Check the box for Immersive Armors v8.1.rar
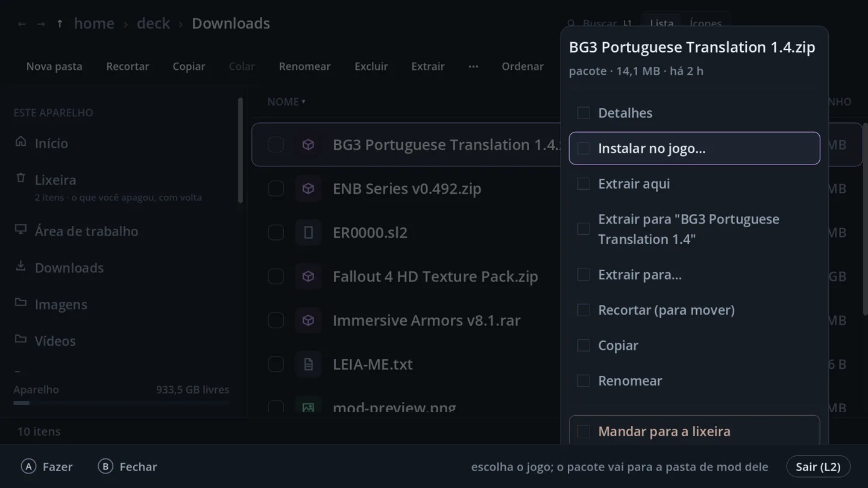Image resolution: width=868 pixels, height=488 pixels. [275, 321]
